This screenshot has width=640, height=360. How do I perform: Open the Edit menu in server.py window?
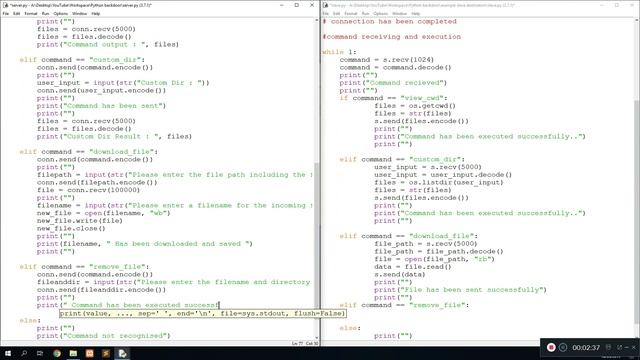tap(16, 13)
